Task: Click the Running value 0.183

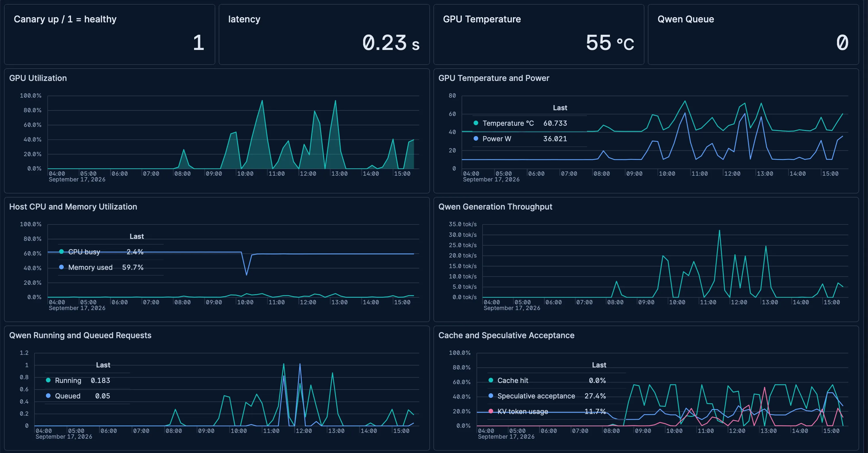Action: coord(100,381)
